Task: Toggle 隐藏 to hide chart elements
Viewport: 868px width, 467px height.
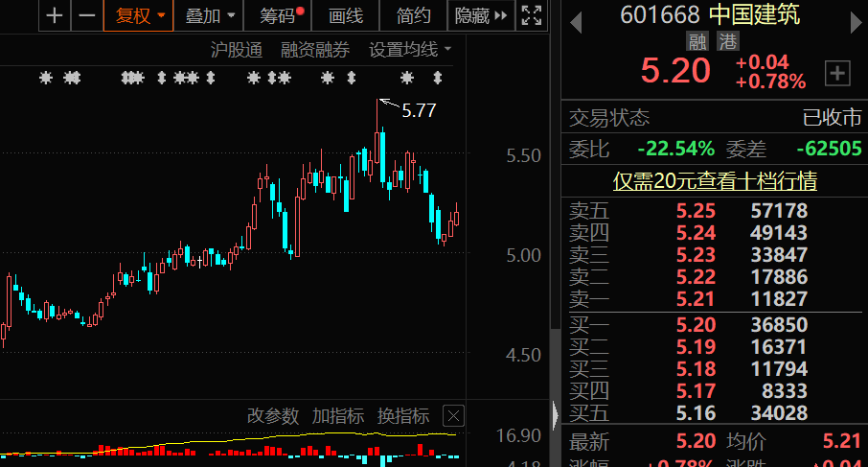Action: click(479, 15)
